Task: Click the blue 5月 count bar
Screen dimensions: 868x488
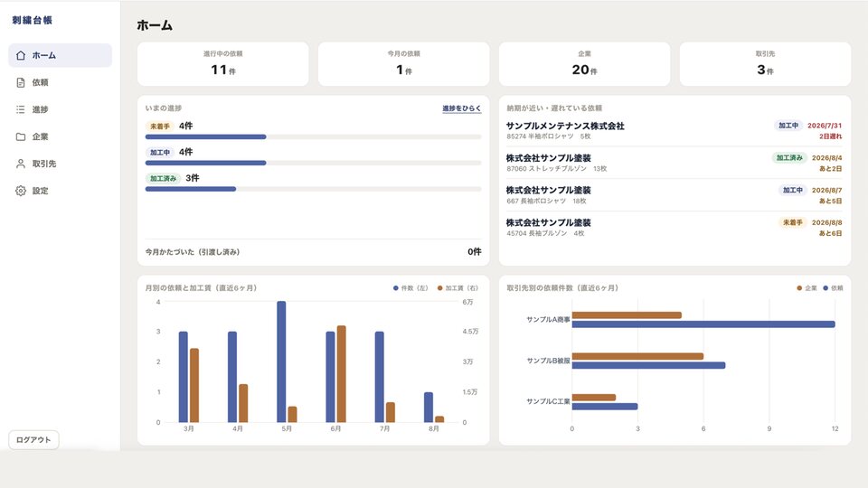Action: 281,361
